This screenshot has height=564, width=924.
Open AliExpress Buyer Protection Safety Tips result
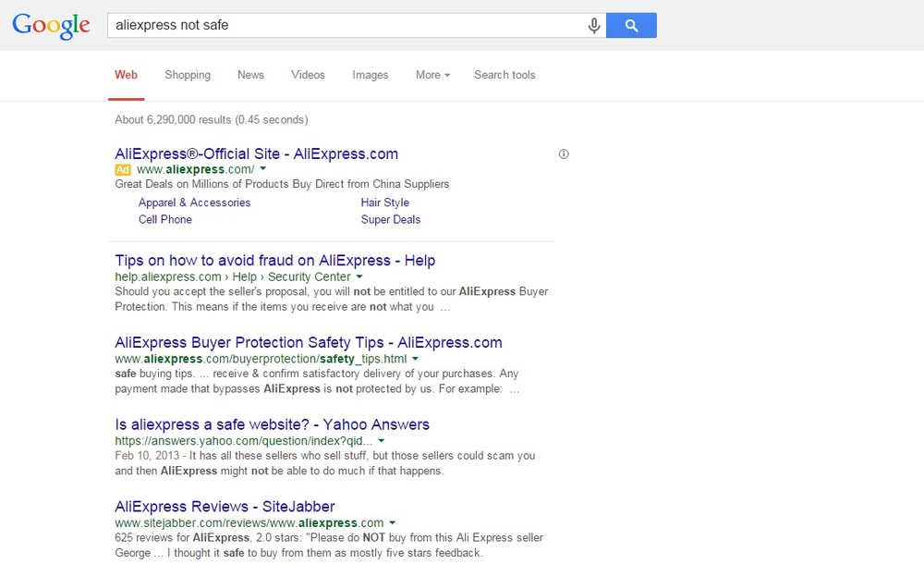tap(309, 342)
